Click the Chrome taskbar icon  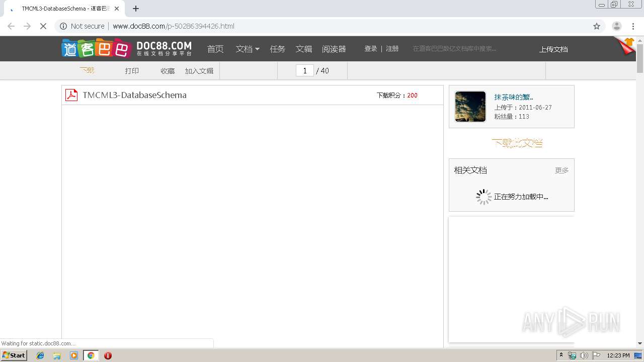tap(91, 355)
